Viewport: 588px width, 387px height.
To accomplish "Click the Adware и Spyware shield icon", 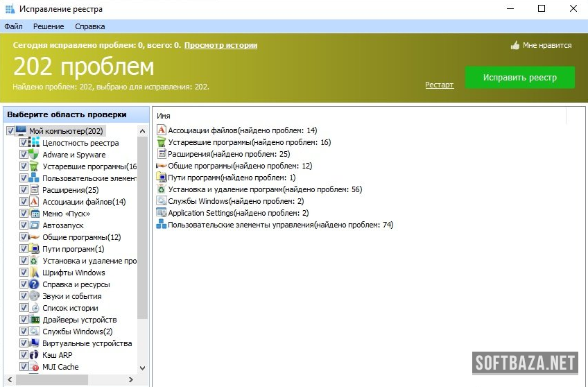I will tap(35, 155).
